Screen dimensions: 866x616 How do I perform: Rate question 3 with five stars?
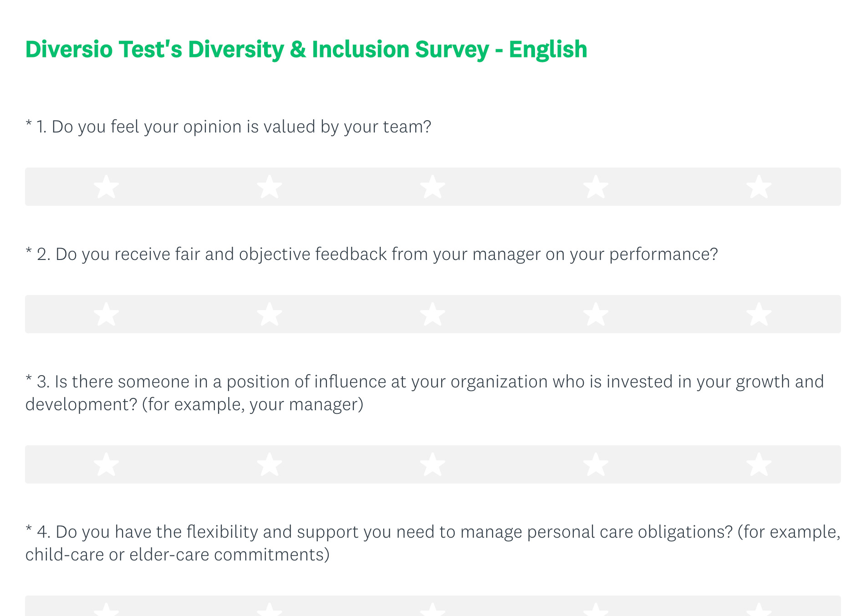tap(759, 464)
